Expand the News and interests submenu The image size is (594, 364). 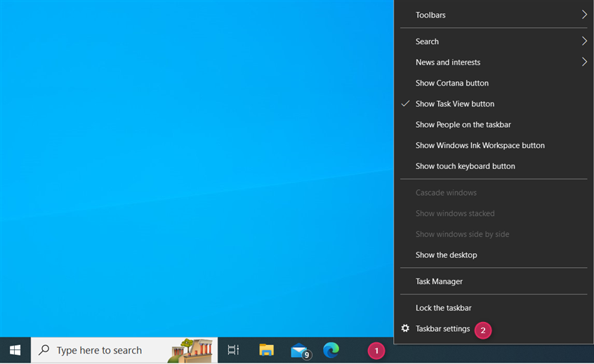coord(494,62)
